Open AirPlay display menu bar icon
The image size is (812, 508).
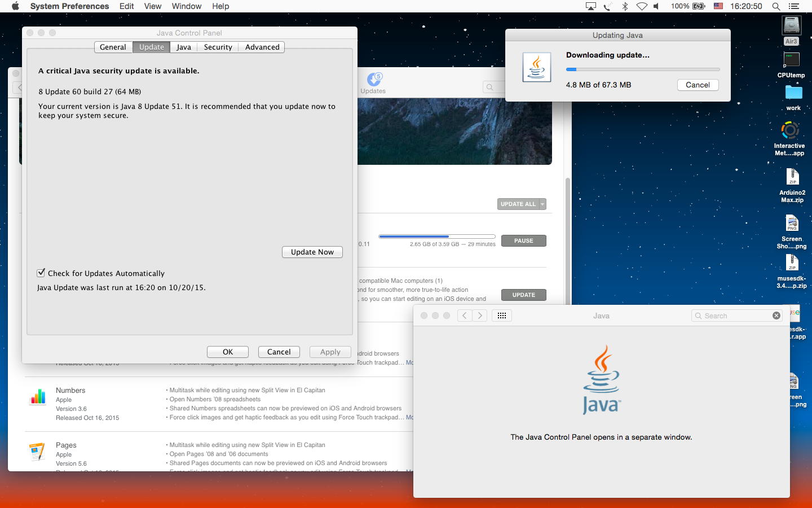coord(591,6)
